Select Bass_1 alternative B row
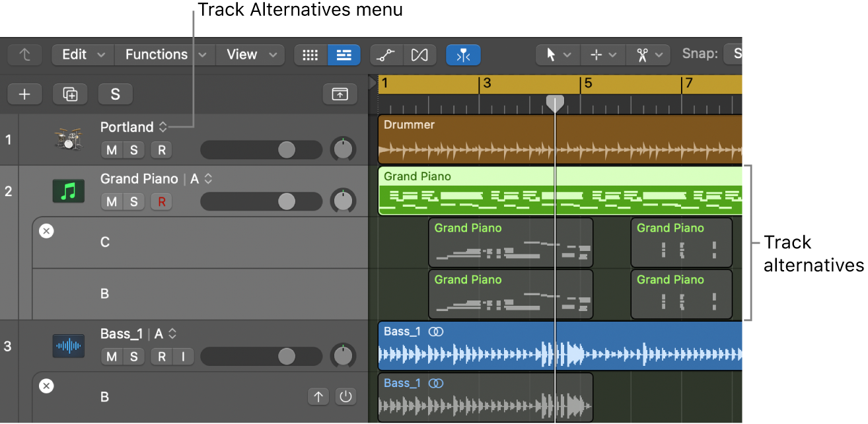Image resolution: width=868 pixels, height=424 pixels. (199, 398)
